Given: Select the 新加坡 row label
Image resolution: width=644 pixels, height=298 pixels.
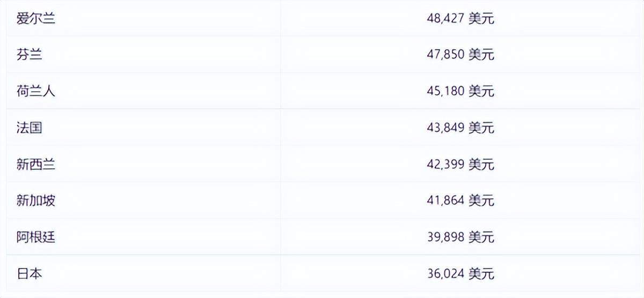Looking at the screenshot, I should click(35, 200).
